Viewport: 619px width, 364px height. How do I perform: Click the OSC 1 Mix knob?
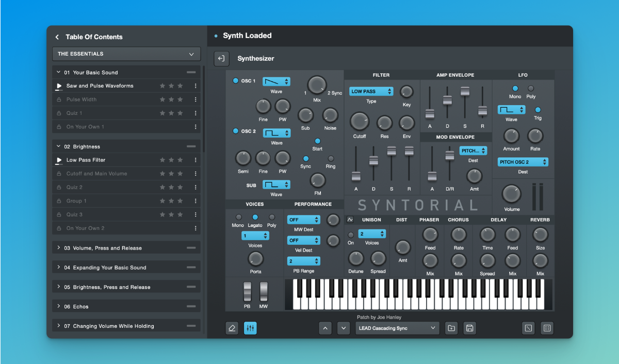click(317, 85)
